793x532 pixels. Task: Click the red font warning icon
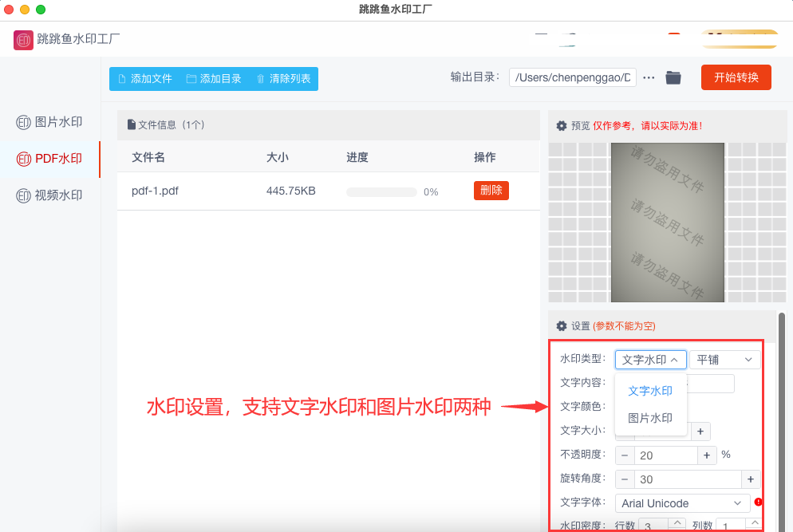(758, 502)
